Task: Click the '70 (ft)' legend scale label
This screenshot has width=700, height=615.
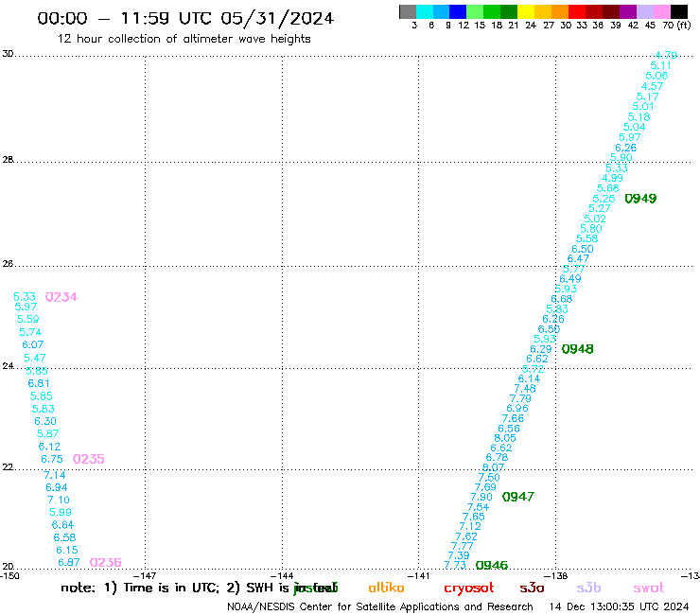Action: pos(676,25)
